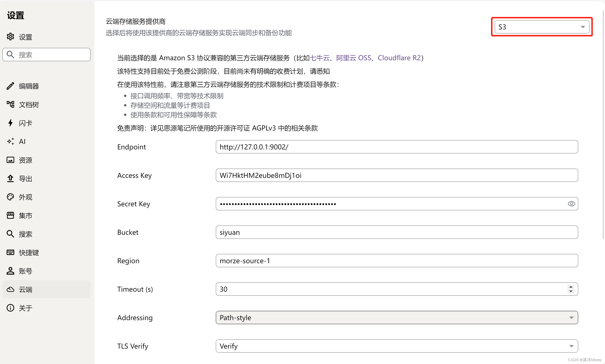Open the 文档树 tree icon

tap(10, 105)
